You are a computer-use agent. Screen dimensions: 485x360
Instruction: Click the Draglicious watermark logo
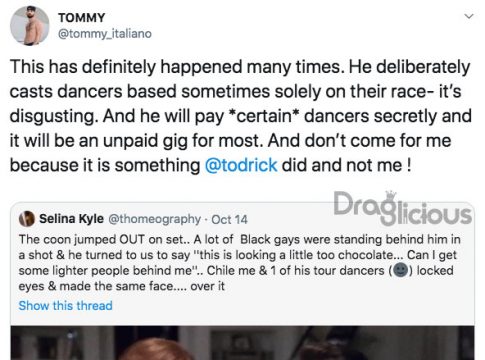coord(403,208)
